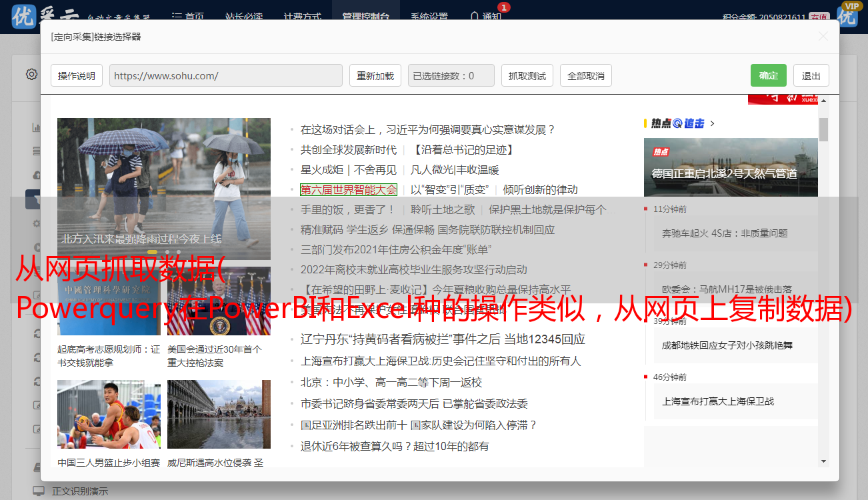Open the 奔驰车起火 4S店：非质量问题 item

[x=725, y=233]
